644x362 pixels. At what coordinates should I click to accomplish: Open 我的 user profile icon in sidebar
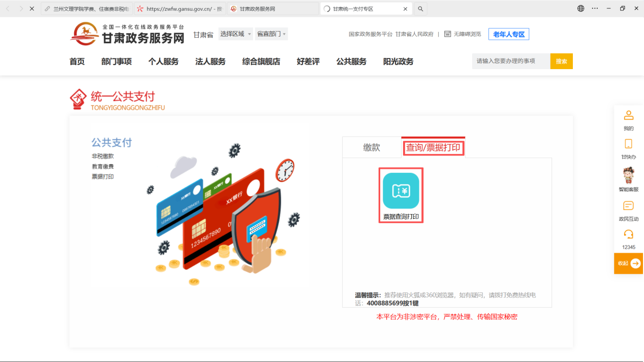coord(629,116)
